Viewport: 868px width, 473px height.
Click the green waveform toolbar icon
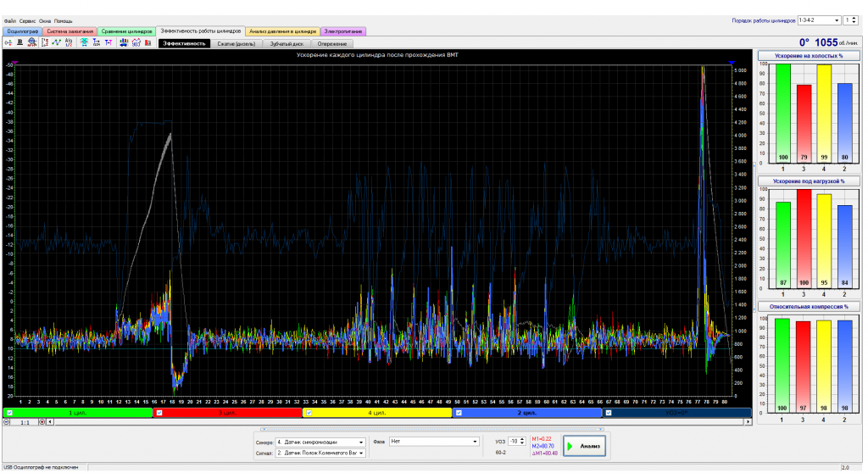57,42
